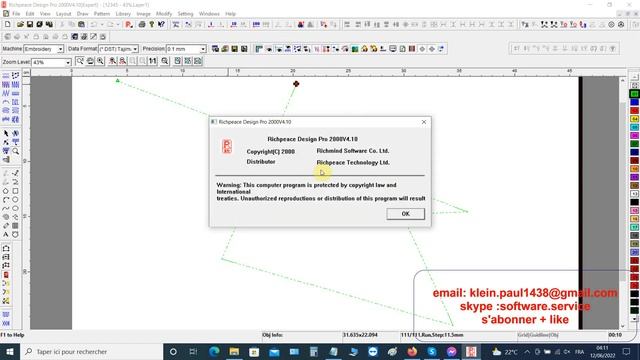Viewport: 640px width, 360px height.
Task: Select the text A tool
Action: point(6,235)
